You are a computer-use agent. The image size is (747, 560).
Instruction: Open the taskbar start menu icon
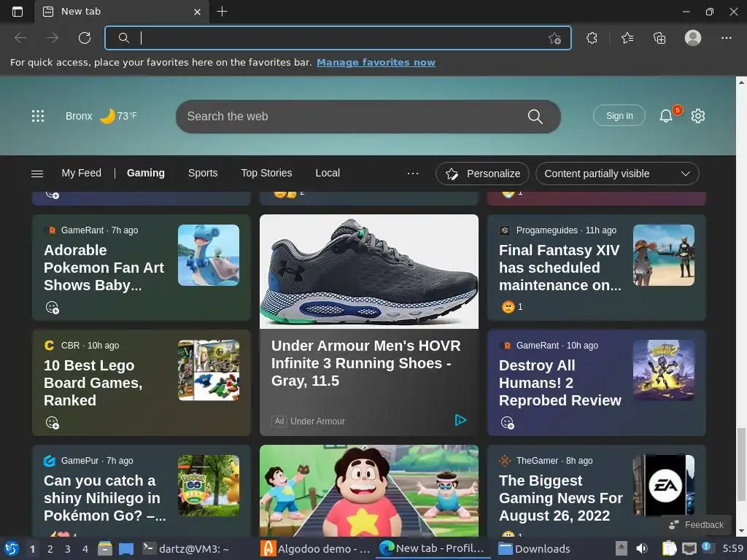pyautogui.click(x=12, y=549)
